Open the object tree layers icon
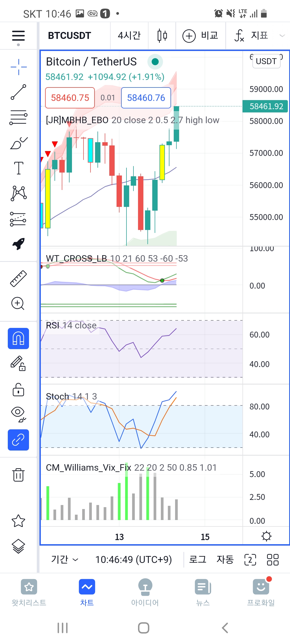290x644 pixels. coord(18,546)
